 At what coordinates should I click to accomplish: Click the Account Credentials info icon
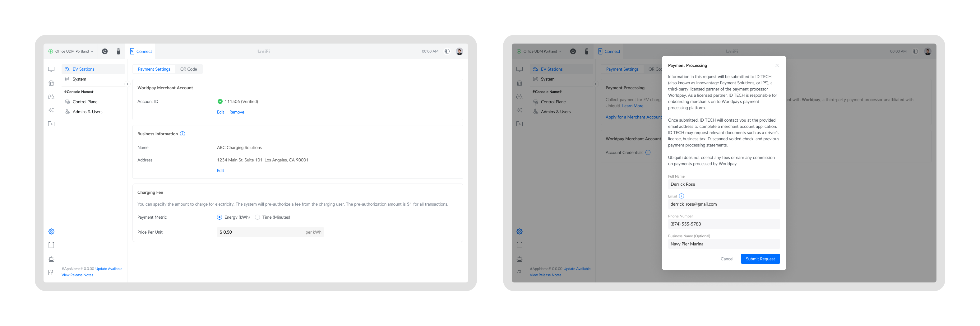[x=648, y=153]
